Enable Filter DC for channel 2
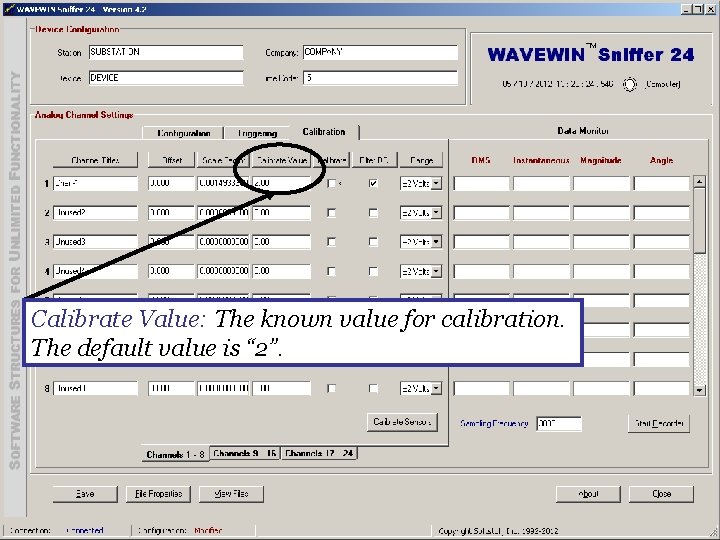The height and width of the screenshot is (540, 720). (373, 213)
